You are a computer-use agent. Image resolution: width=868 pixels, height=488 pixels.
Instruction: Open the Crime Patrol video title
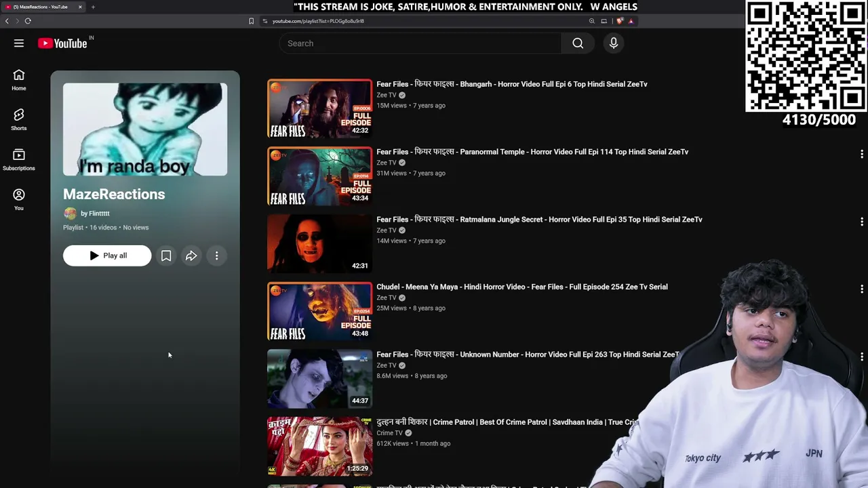[507, 422]
